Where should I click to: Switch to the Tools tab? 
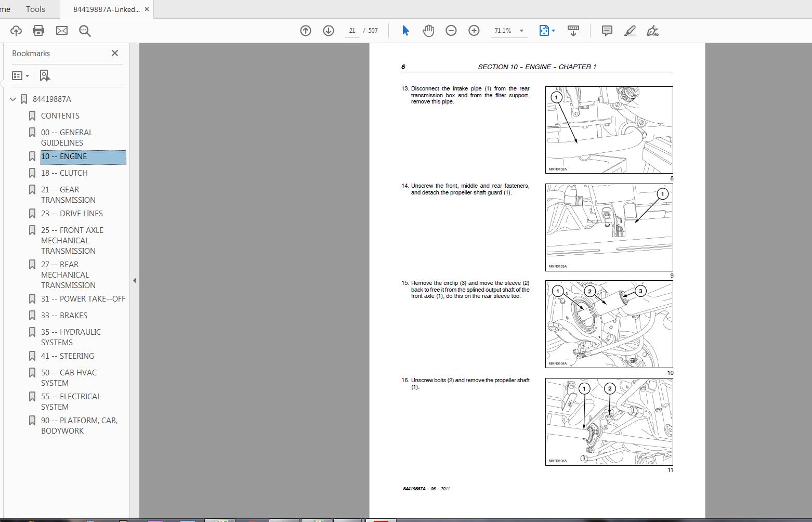point(35,9)
